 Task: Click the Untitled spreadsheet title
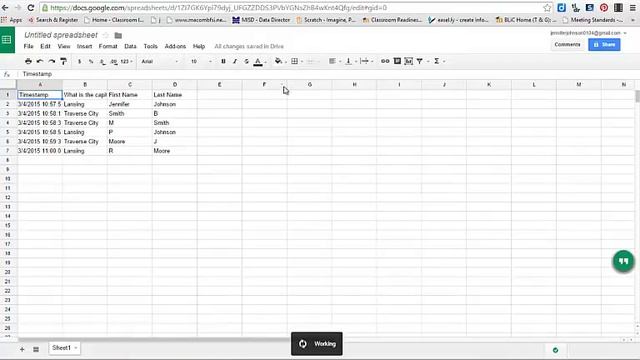(x=61, y=35)
